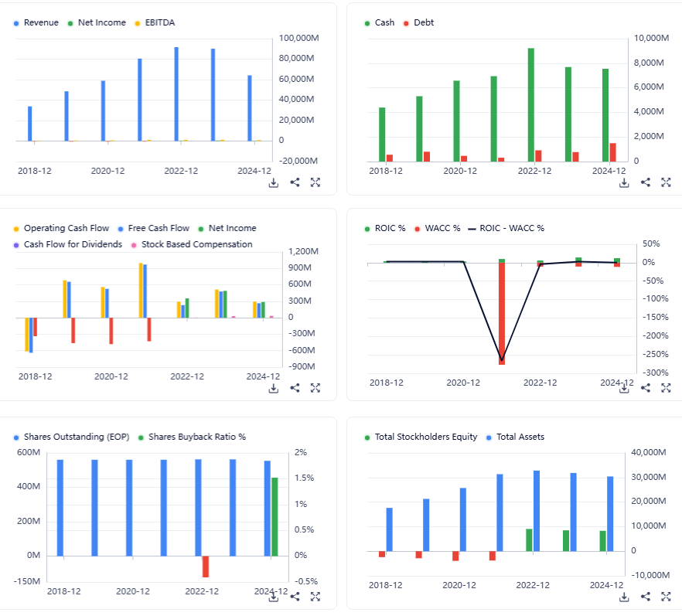Toggle Free Cash Flow legend entry
Screen dimensions: 682x616
click(x=154, y=228)
